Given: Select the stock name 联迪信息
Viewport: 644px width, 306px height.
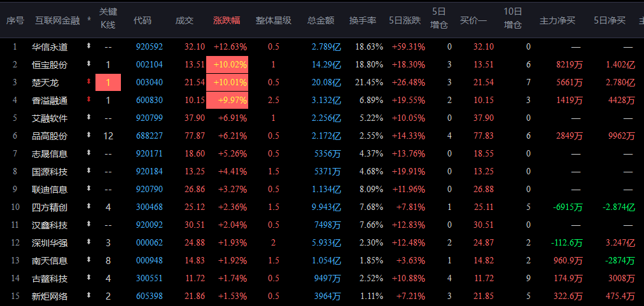Looking at the screenshot, I should coord(50,190).
